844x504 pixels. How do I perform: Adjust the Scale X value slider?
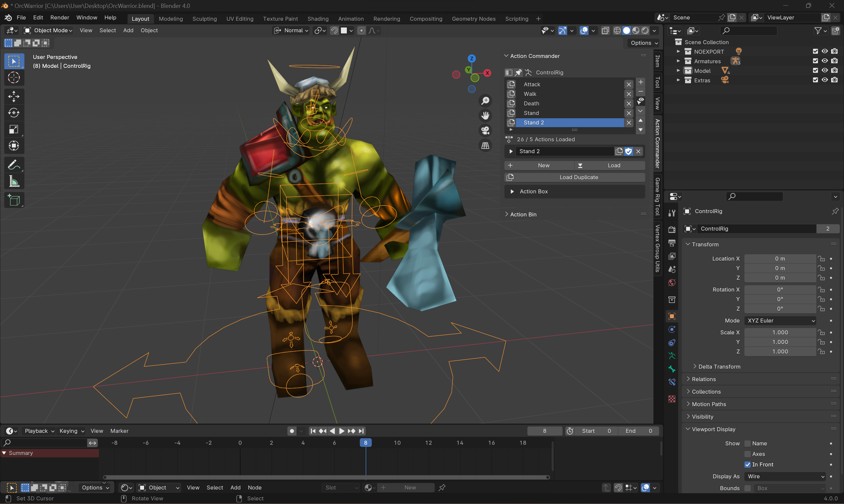point(780,332)
